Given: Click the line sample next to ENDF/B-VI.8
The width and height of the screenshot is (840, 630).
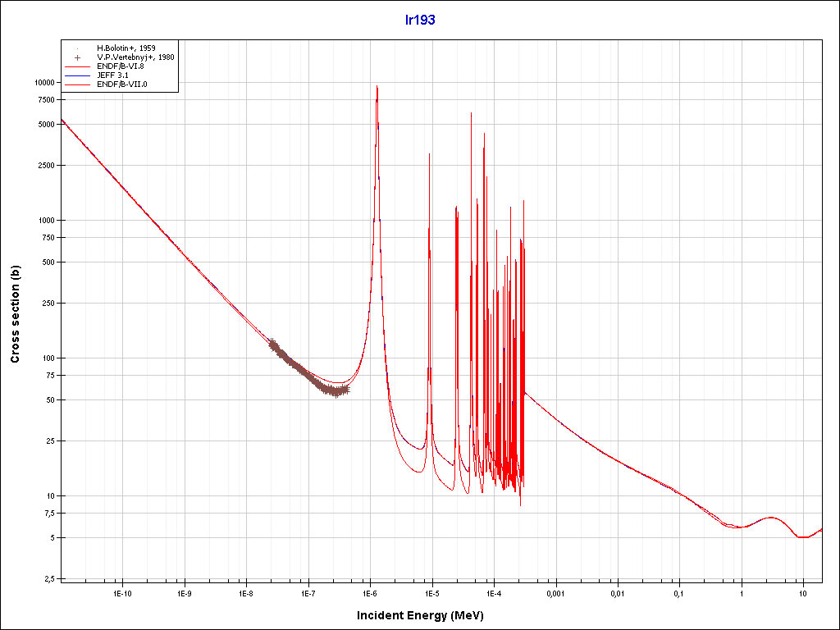Looking at the screenshot, I should coord(77,66).
